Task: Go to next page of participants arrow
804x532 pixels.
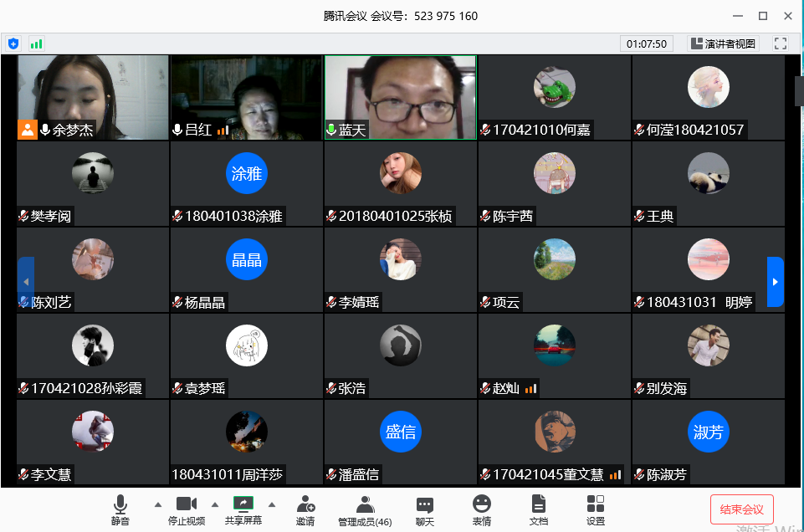Action: pyautogui.click(x=776, y=282)
